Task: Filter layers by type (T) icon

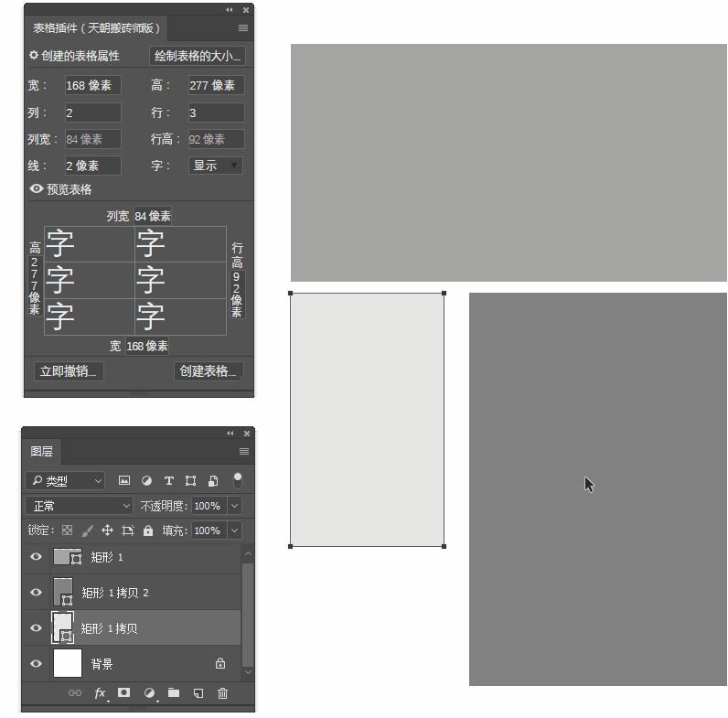Action: click(169, 481)
